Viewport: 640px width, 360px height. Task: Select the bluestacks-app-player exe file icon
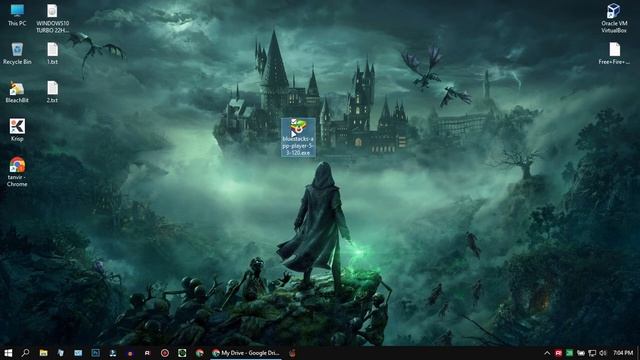[x=298, y=137]
